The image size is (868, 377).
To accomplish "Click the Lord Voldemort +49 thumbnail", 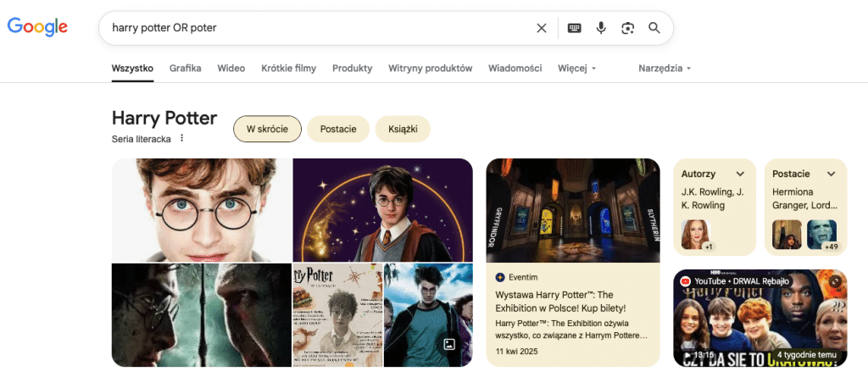I will coord(822,235).
